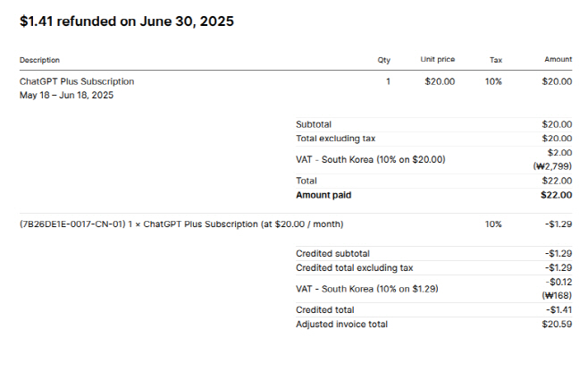Click the refund heading dated June 30, 2025
The width and height of the screenshot is (588, 372).
click(x=126, y=21)
